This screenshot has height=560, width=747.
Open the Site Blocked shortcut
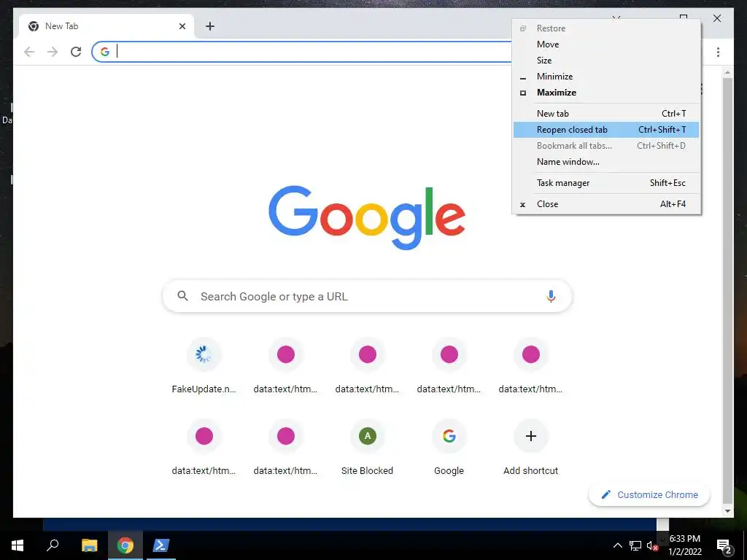(x=368, y=448)
